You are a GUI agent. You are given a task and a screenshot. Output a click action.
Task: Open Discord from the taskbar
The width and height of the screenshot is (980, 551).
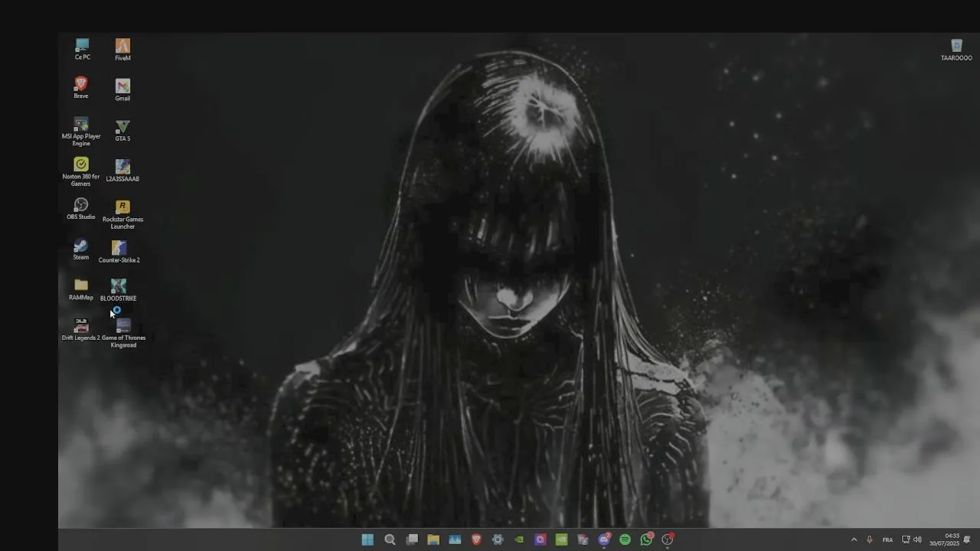click(x=604, y=540)
